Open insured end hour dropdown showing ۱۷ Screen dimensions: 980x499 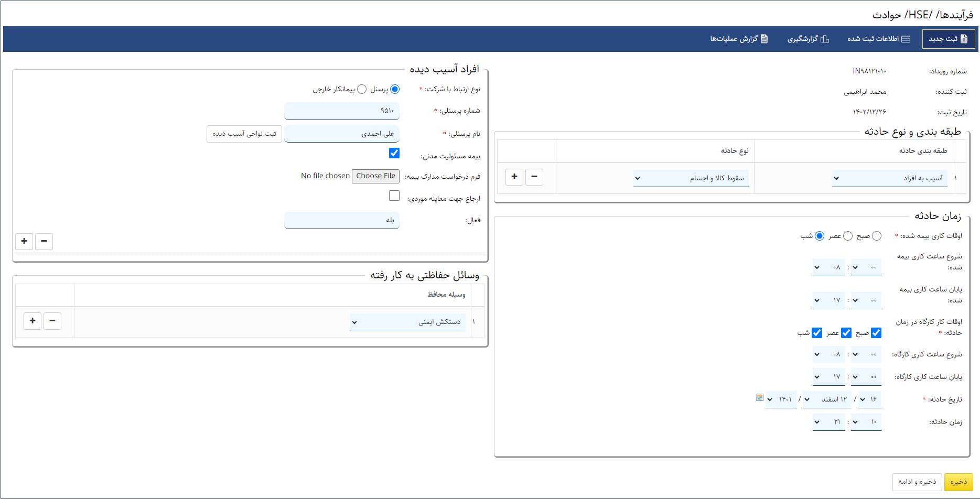829,300
